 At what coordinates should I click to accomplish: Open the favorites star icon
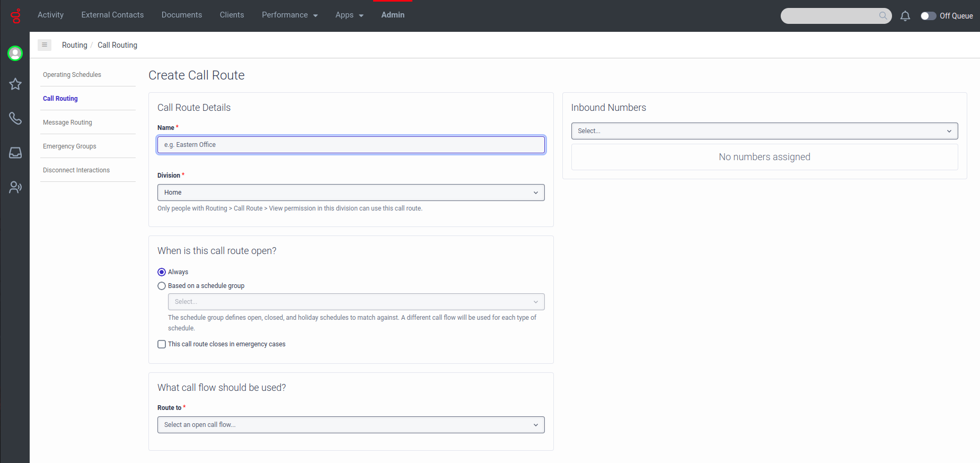tap(15, 84)
